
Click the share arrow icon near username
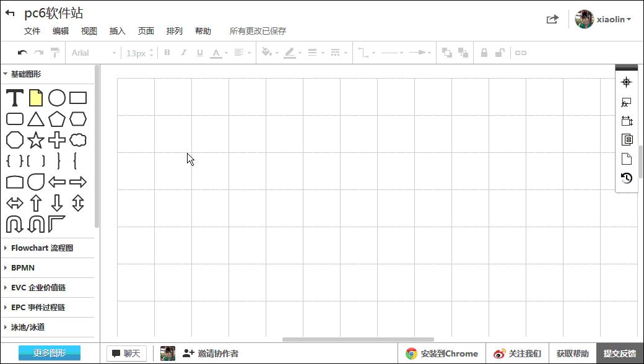pyautogui.click(x=553, y=19)
